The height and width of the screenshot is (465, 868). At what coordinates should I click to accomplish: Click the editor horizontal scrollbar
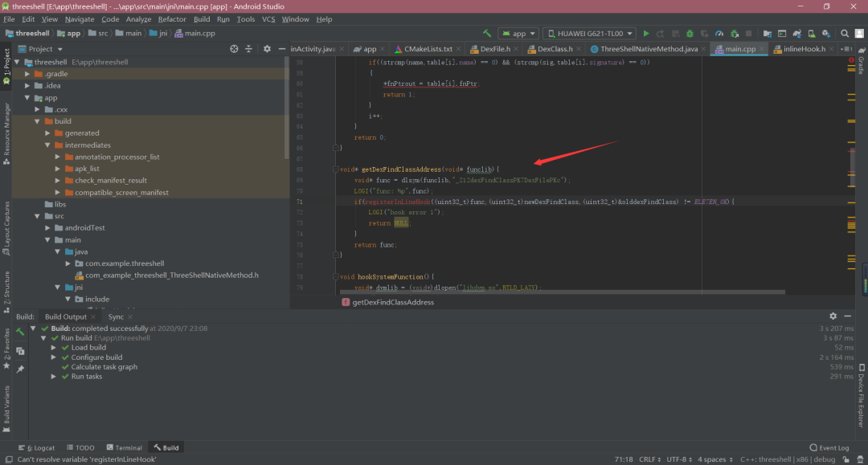click(x=563, y=292)
